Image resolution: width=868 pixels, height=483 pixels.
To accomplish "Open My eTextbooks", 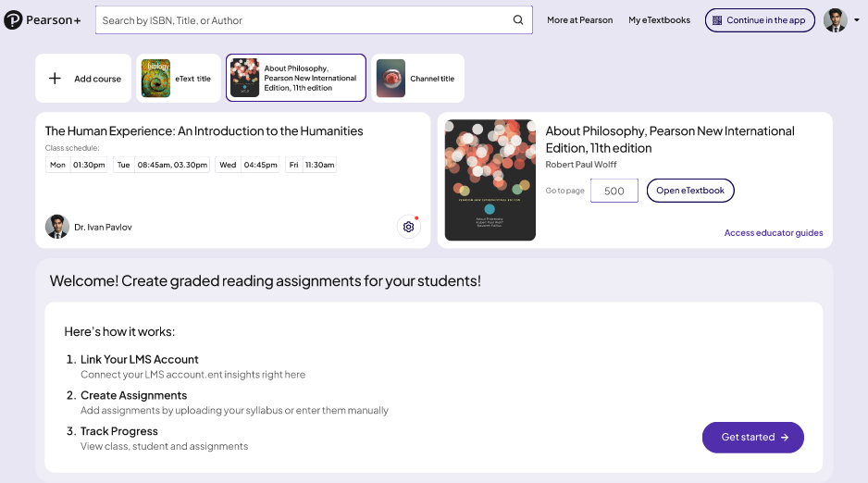I will coord(659,20).
